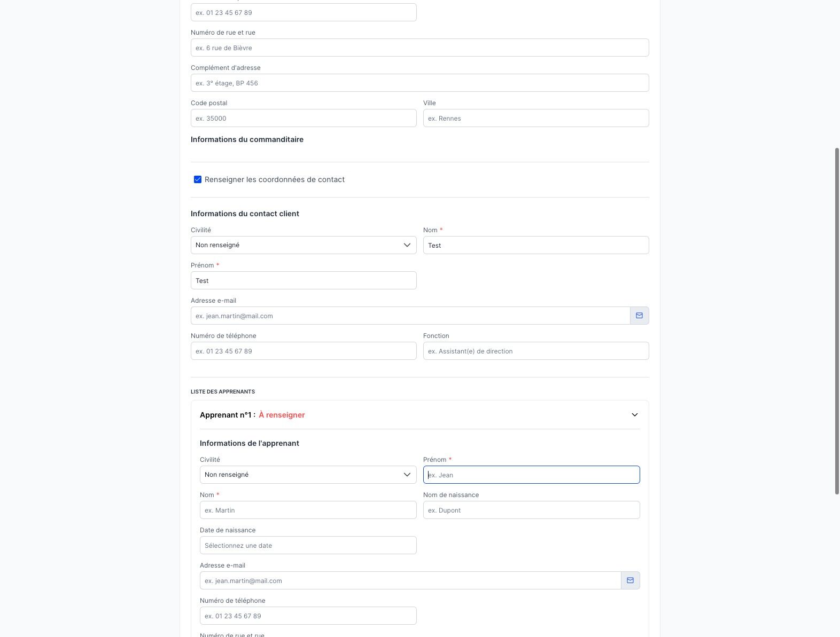Click the Ville input field
840x637 pixels.
pos(535,118)
